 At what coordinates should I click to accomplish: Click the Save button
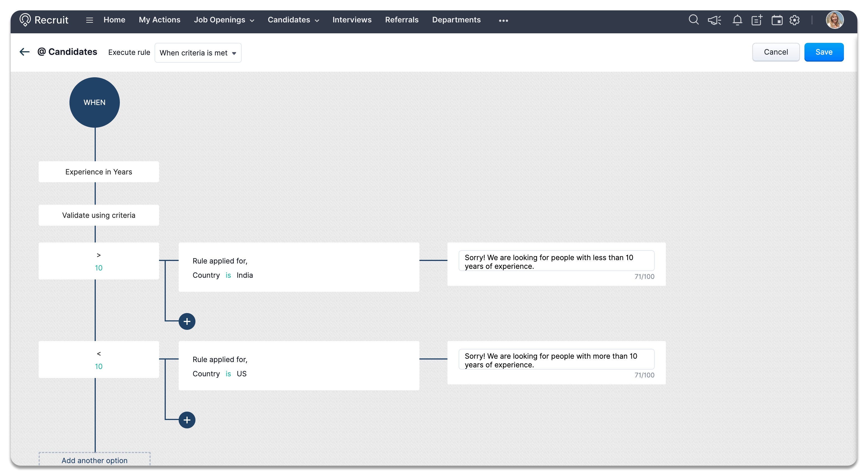(x=823, y=52)
